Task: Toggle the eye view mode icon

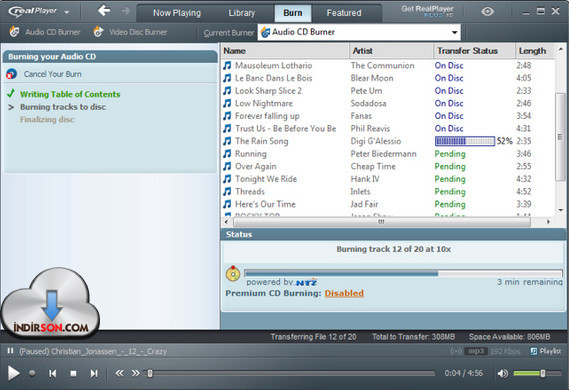Action: click(487, 12)
